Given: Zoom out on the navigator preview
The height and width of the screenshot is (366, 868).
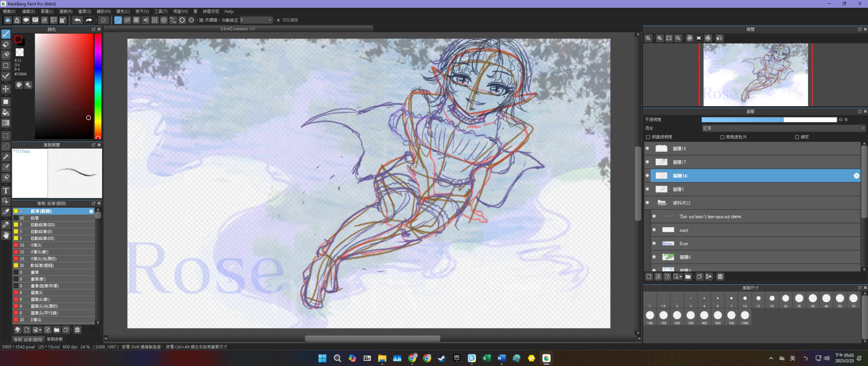Looking at the screenshot, I should (678, 38).
